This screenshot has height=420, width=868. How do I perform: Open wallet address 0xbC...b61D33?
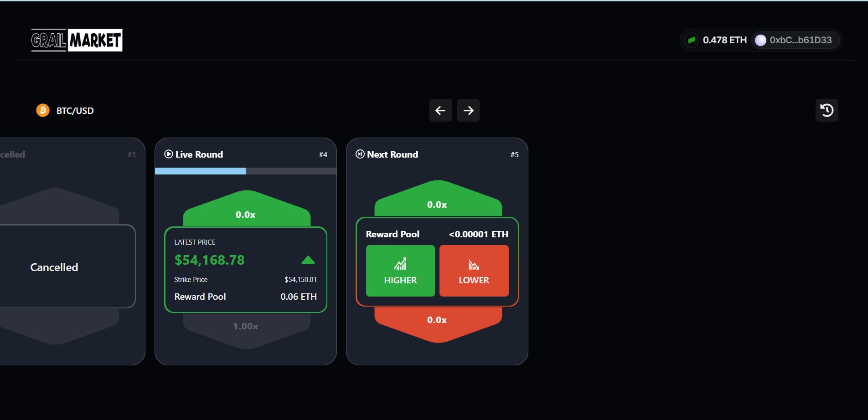click(x=801, y=40)
